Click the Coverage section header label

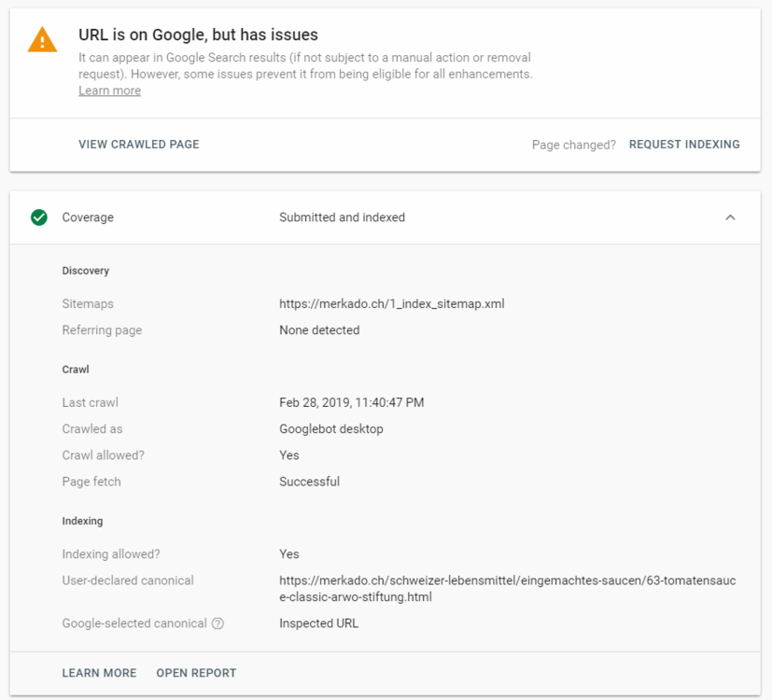[x=88, y=217]
